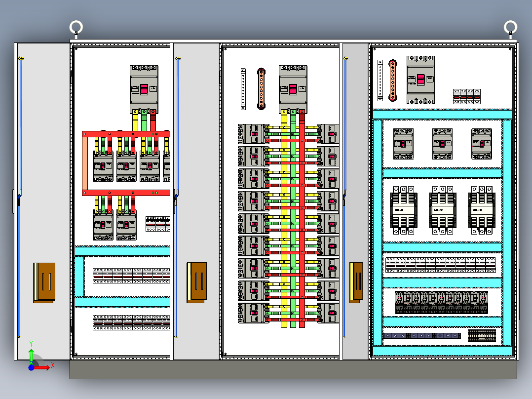
Task: Select the main breaker in the left cabinet
Action: pos(144,89)
